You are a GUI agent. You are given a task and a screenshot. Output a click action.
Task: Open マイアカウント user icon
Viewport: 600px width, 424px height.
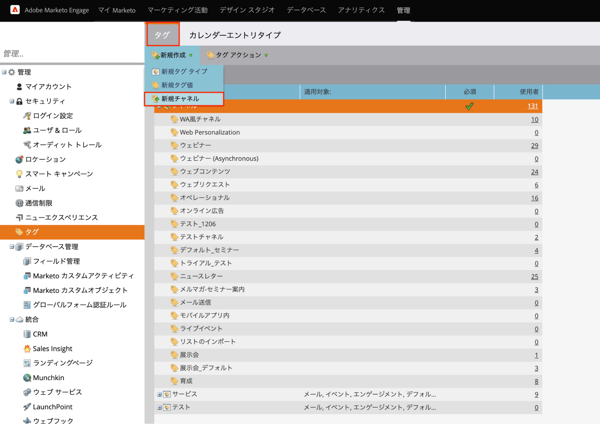point(19,86)
